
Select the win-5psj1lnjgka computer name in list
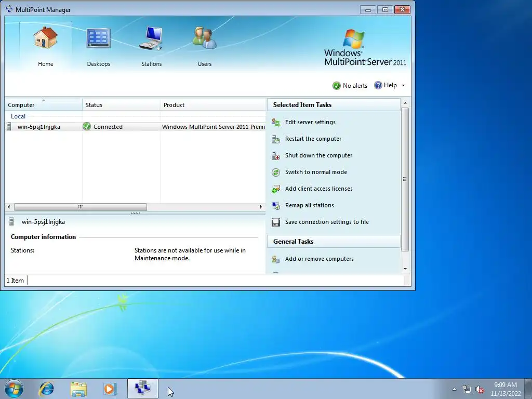tap(38, 127)
